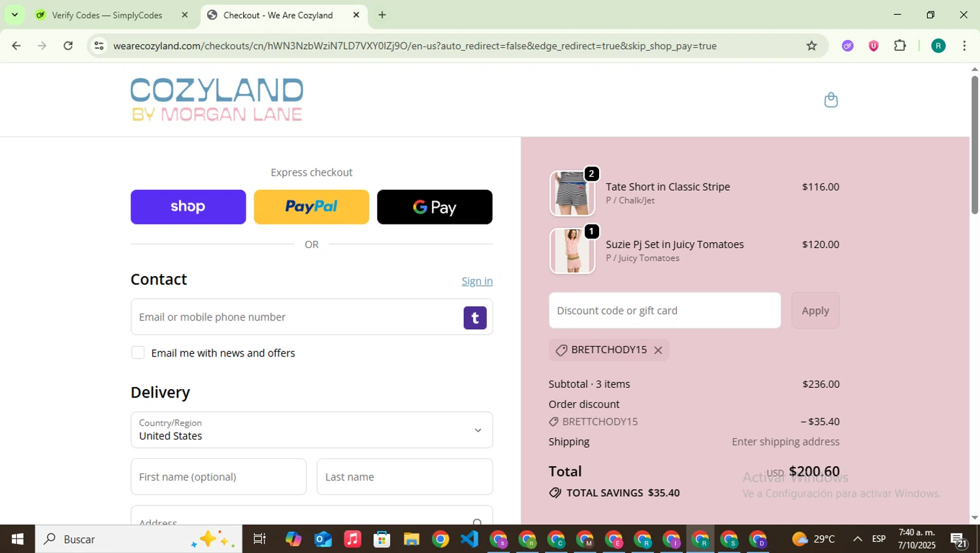
Task: Click the TOTAL SAVINGS $35.40 text
Action: [x=623, y=493]
